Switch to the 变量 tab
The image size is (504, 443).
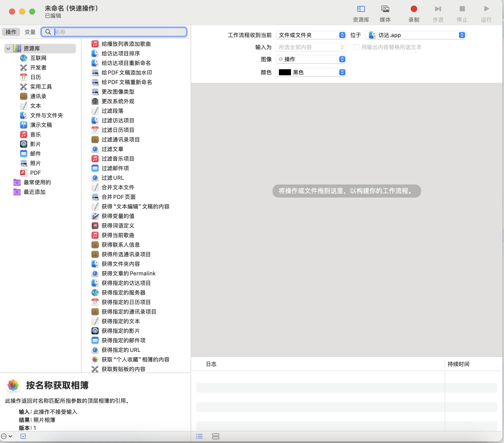[30, 32]
